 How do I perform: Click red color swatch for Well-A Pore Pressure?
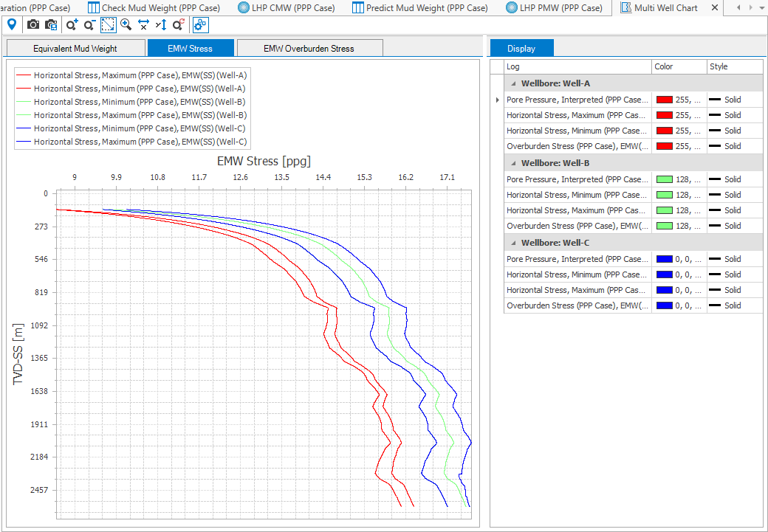(664, 100)
